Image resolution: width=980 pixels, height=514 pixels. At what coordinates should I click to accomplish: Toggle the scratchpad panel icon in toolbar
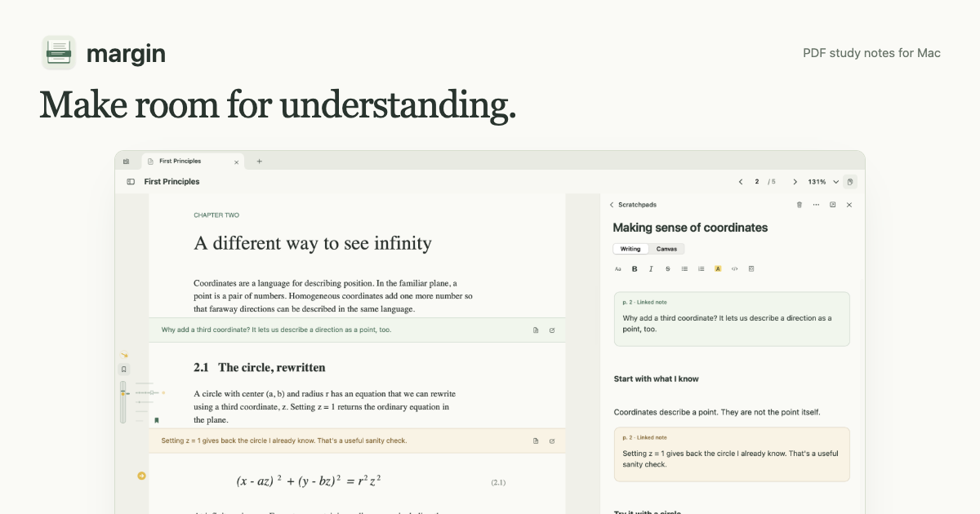pos(850,182)
